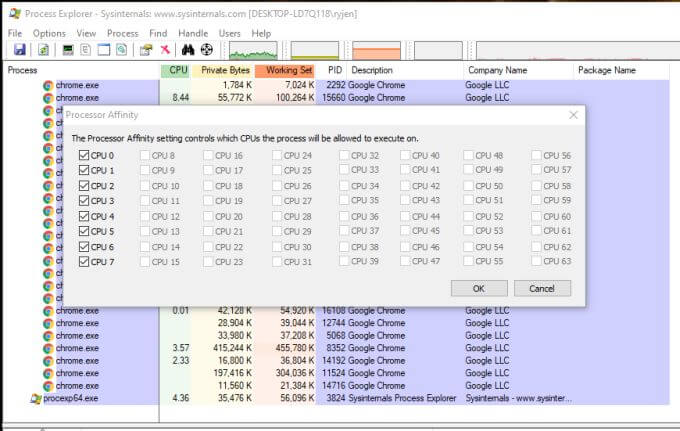The height and width of the screenshot is (431, 680).
Task: Uncheck the CPU 1 checkbox
Action: [x=84, y=170]
